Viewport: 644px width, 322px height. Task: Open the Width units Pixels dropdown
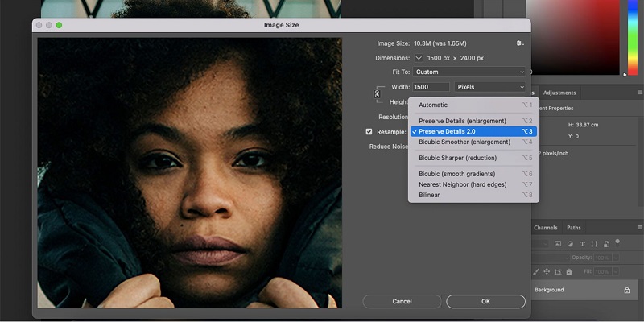[489, 87]
